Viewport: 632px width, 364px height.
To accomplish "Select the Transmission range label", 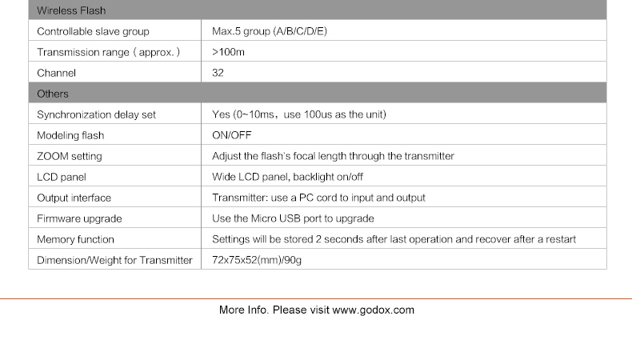I will pos(108,52).
